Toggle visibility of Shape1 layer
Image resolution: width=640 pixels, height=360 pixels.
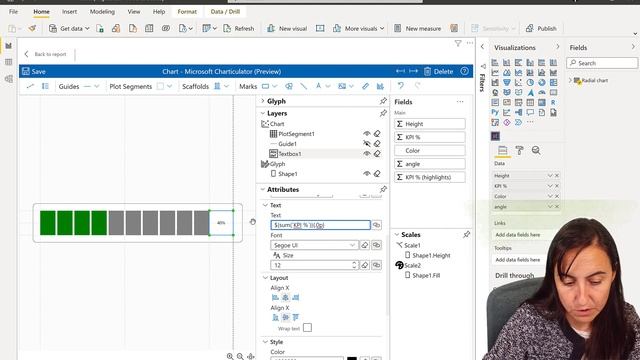pyautogui.click(x=367, y=174)
